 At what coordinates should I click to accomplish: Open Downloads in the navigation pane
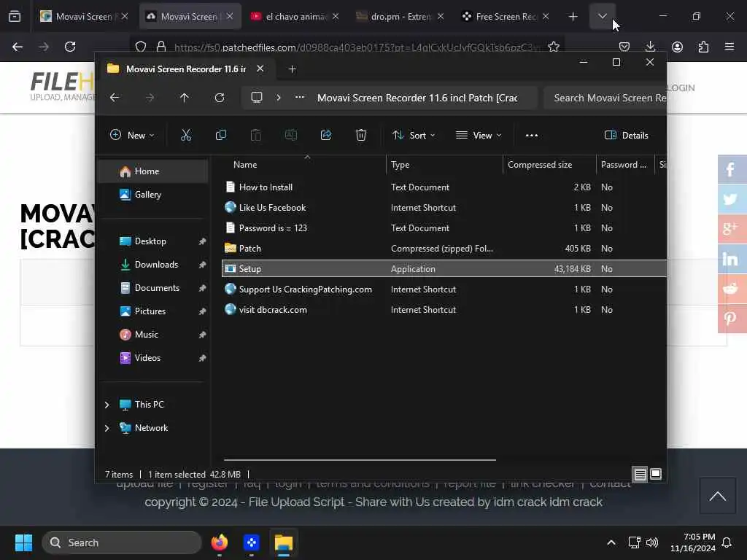pos(152,264)
